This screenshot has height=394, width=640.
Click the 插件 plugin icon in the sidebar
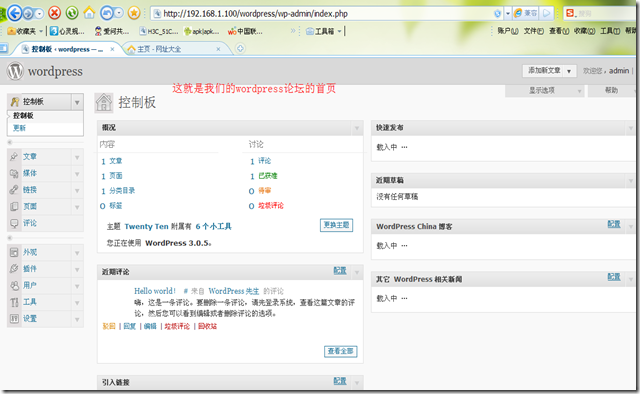[14, 269]
